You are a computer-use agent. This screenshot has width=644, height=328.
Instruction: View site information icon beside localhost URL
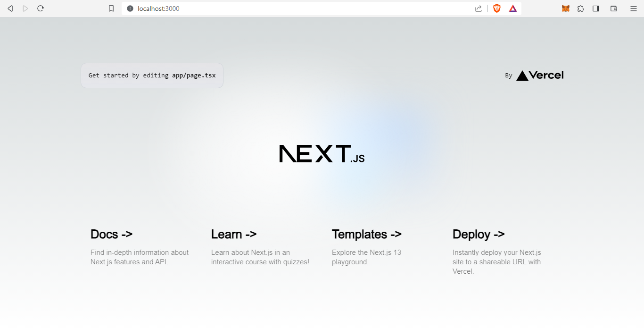pyautogui.click(x=130, y=8)
